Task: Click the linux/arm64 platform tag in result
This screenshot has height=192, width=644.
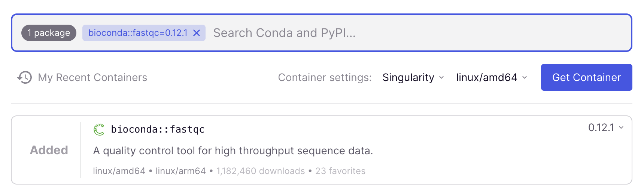Action: (180, 171)
